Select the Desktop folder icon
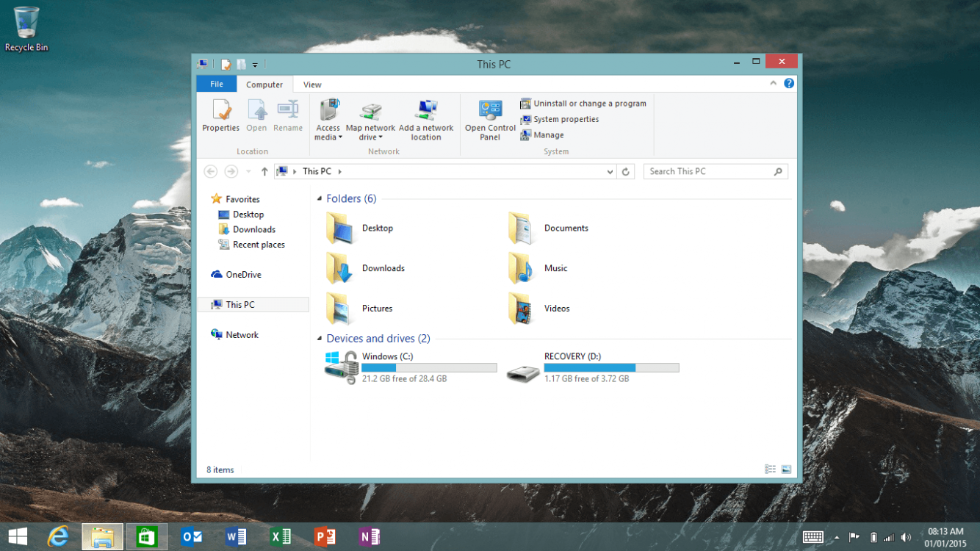The height and width of the screenshot is (551, 980). pyautogui.click(x=339, y=228)
